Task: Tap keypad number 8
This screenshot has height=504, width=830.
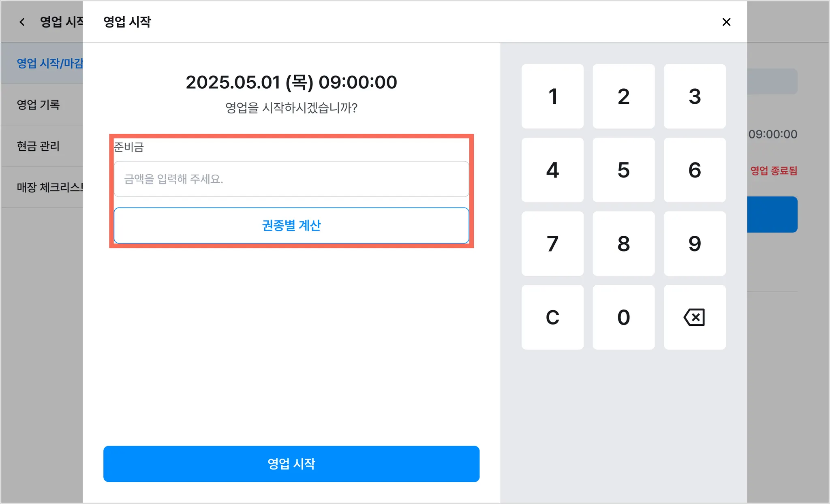Action: point(623,243)
